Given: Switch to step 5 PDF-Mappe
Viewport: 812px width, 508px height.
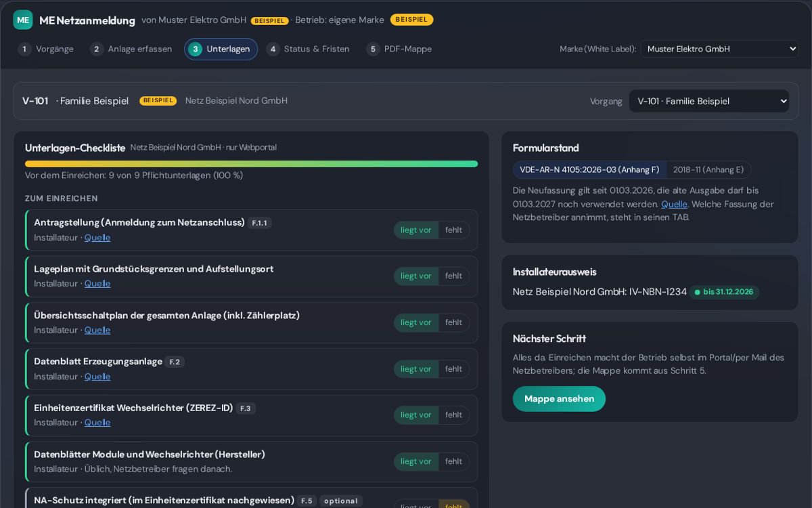Looking at the screenshot, I should [x=399, y=49].
